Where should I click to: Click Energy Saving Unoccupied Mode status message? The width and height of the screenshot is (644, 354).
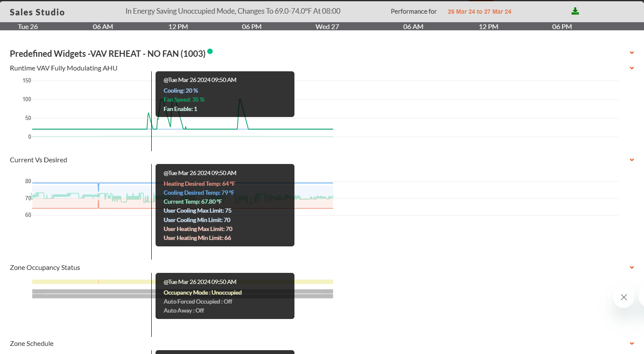(x=233, y=11)
